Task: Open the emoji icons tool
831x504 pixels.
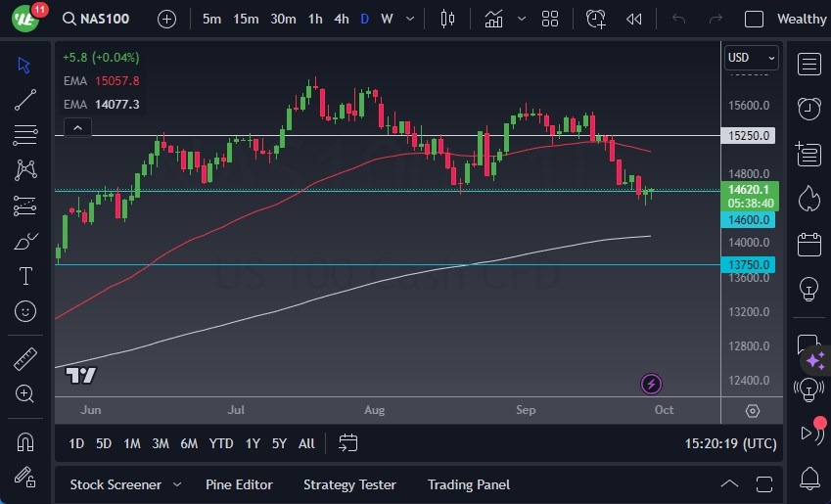Action: click(x=25, y=311)
